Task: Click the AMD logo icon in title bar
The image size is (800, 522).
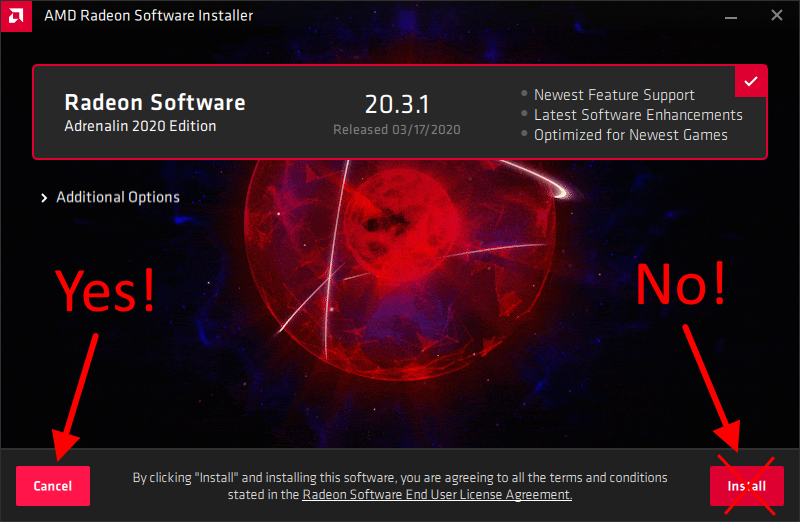Action: [16, 16]
